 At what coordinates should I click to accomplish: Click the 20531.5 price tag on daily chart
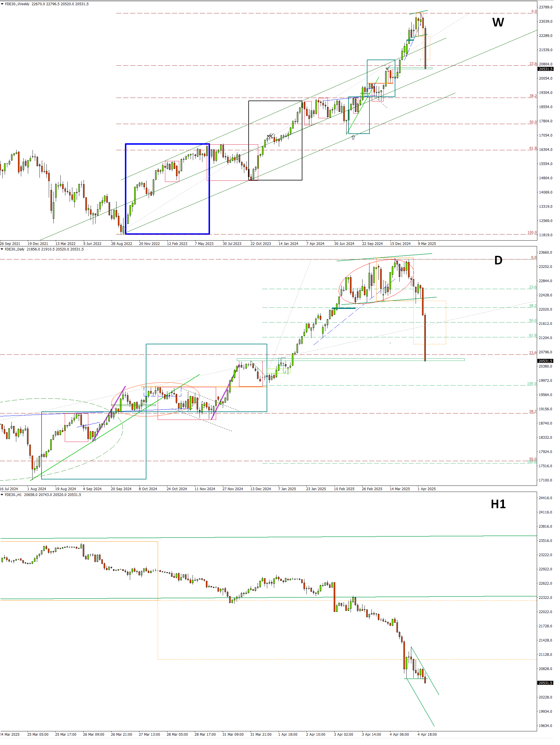point(545,361)
